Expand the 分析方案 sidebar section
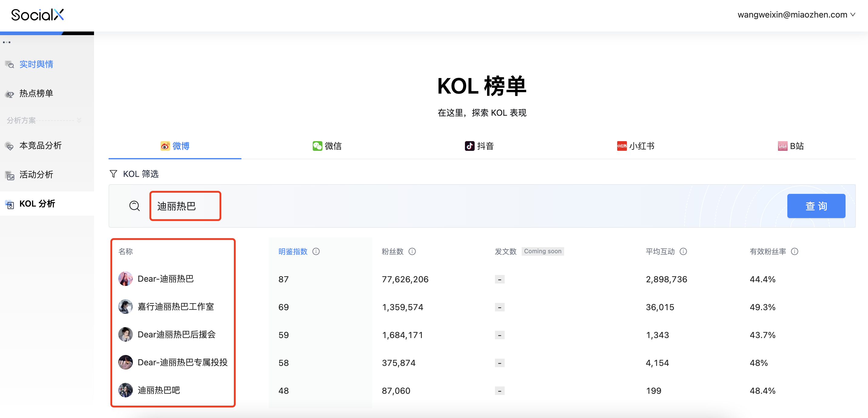Screen dimensions: 868x418 79,120
